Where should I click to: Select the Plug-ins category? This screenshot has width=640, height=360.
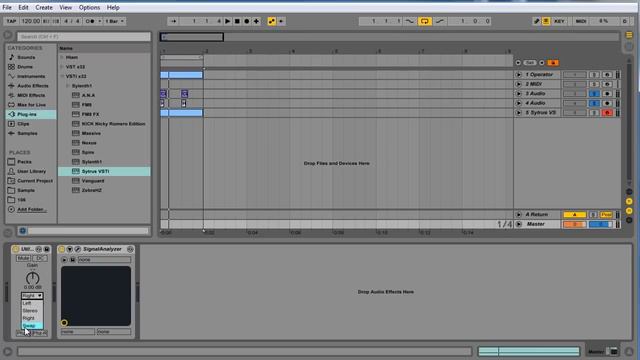(27, 114)
